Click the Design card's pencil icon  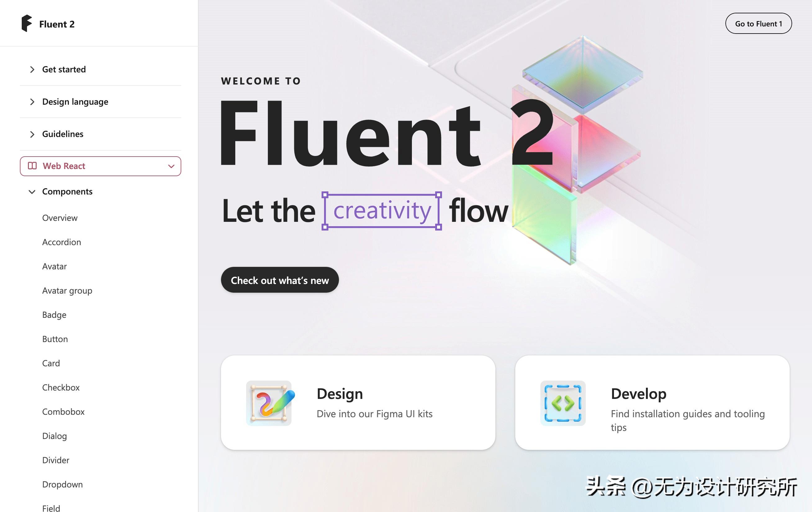(269, 403)
